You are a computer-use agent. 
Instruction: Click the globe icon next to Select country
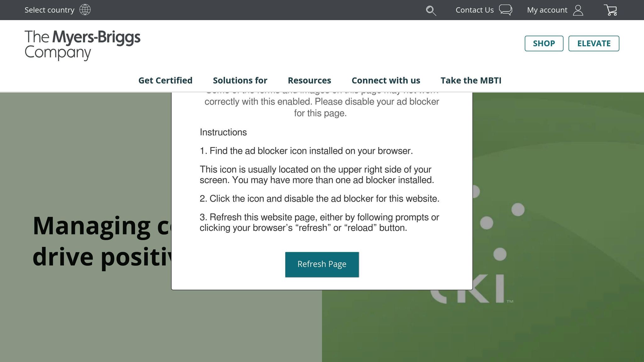pos(84,9)
